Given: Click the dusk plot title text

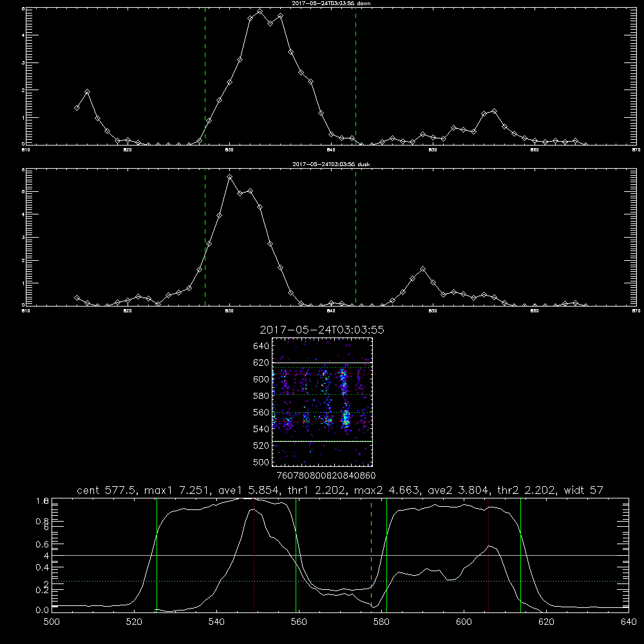Looking at the screenshot, I should click(x=331, y=164).
